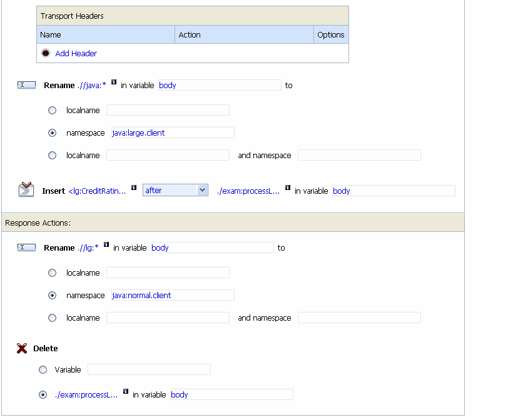This screenshot has height=420, width=508.
Task: Click 'and namespace' field under Rename .//java:*
Action: pyautogui.click(x=359, y=155)
